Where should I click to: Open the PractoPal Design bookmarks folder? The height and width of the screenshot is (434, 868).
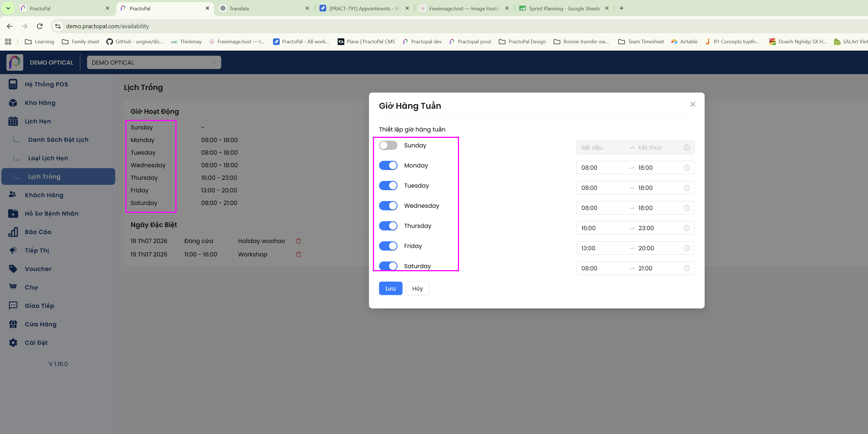[x=522, y=42]
